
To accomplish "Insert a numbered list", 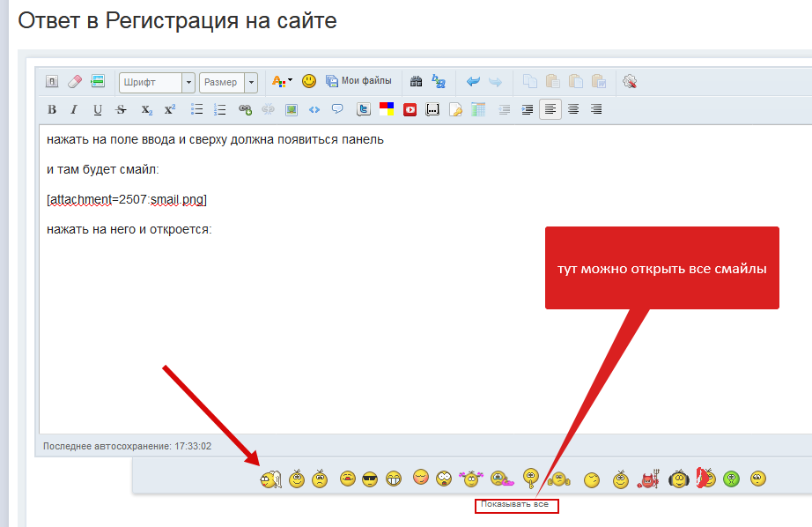I will (220, 110).
